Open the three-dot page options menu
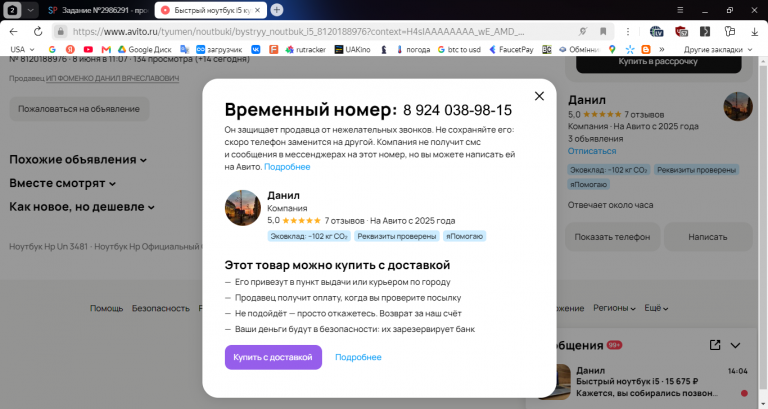 [627, 32]
